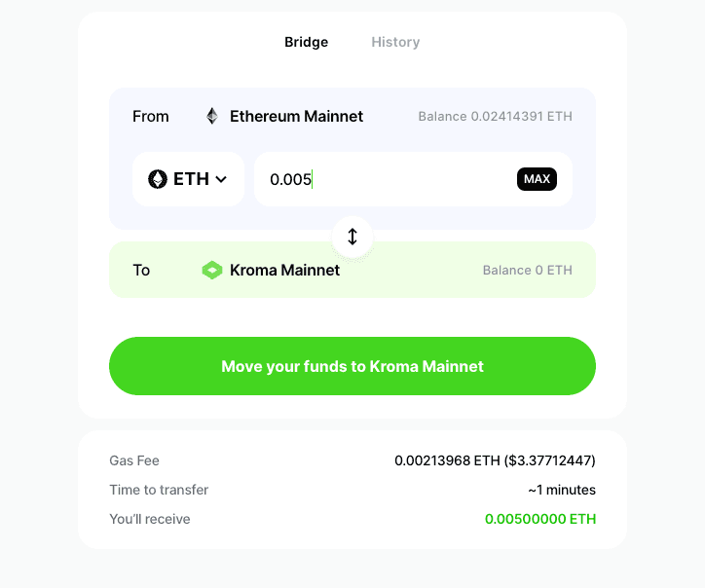Click Move your funds to Kroma Mainnet

point(352,366)
